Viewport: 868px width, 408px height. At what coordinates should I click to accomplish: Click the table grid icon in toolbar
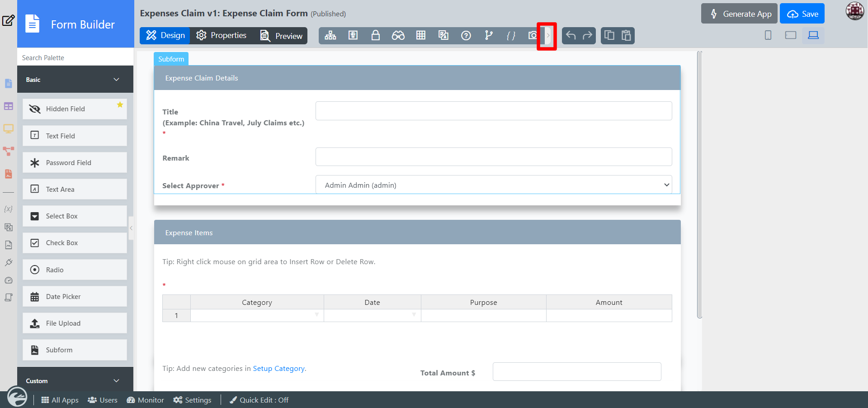pyautogui.click(x=421, y=35)
